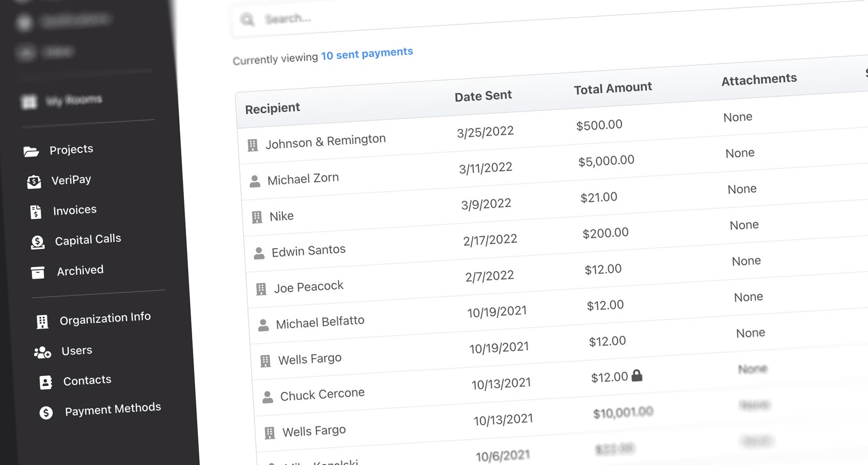
Task: Click the person icon beside Michael Belfatto
Action: tap(263, 325)
